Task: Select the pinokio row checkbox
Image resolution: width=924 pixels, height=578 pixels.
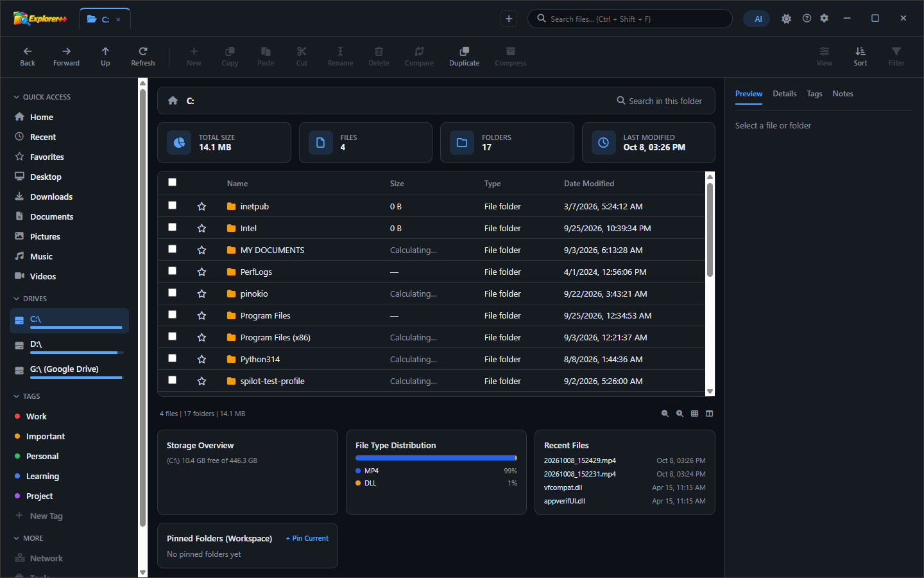Action: click(x=172, y=293)
